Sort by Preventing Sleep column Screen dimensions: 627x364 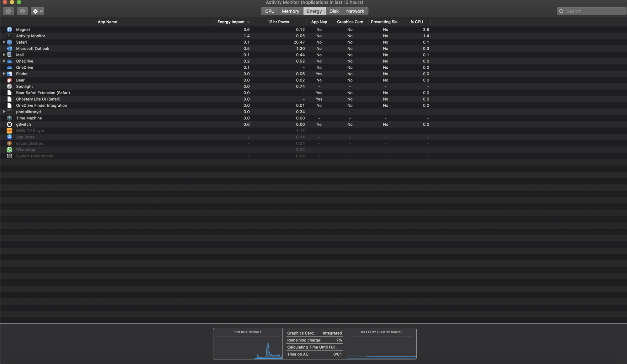(x=386, y=22)
